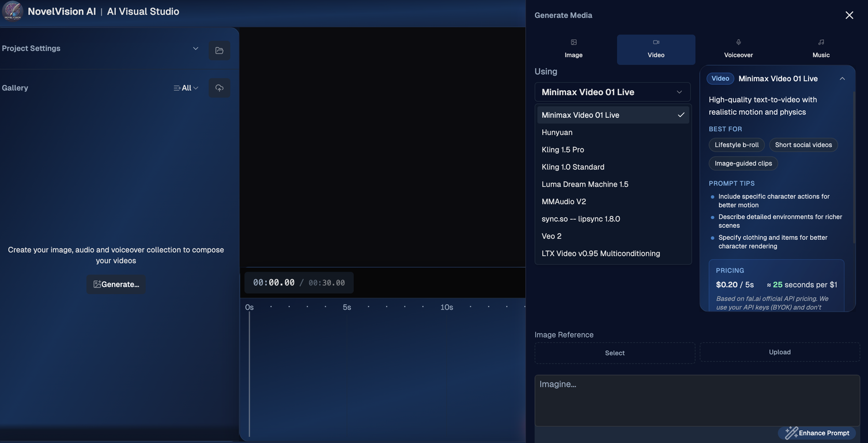This screenshot has height=443, width=868.
Task: Open the project folder icon button
Action: click(x=219, y=51)
